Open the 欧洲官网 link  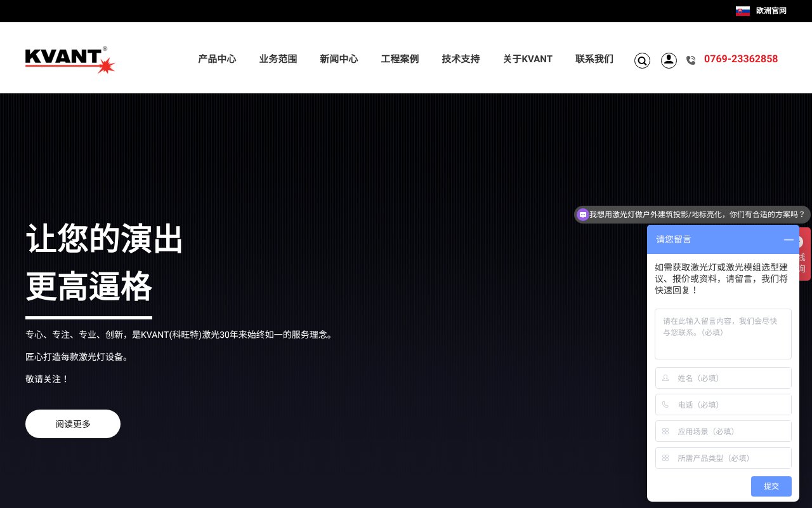click(771, 11)
